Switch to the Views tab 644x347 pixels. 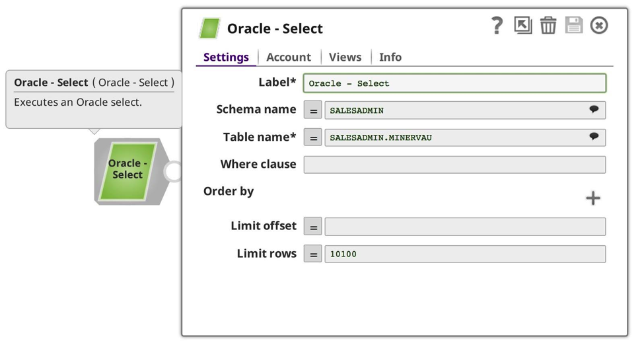click(x=345, y=57)
